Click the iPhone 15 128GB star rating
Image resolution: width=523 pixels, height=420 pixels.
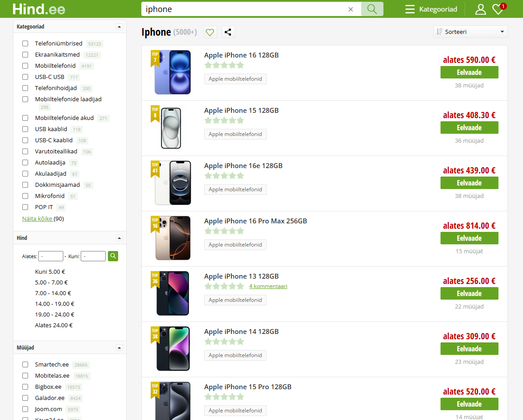point(224,120)
